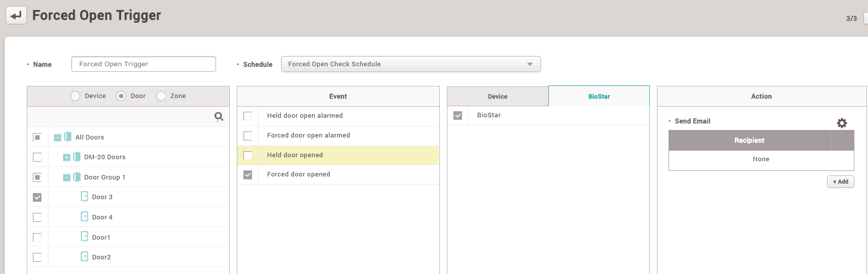Click the Name input field
The height and width of the screenshot is (274, 868).
143,64
